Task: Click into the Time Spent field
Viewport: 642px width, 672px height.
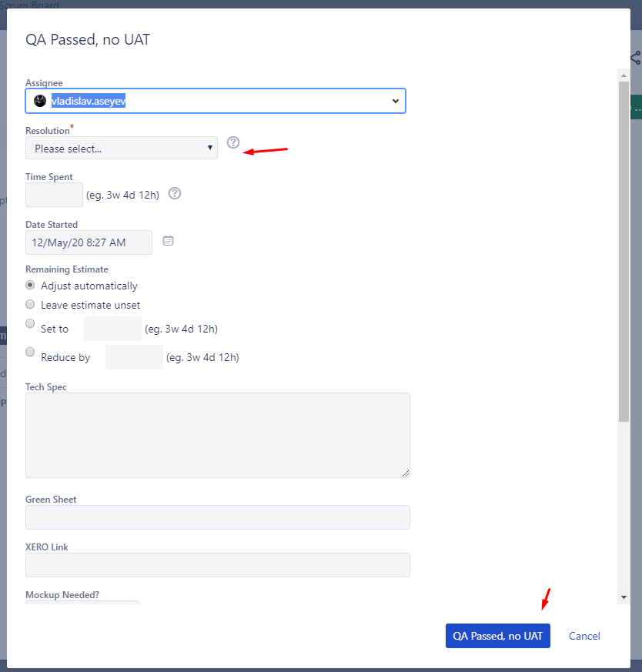Action: tap(54, 195)
